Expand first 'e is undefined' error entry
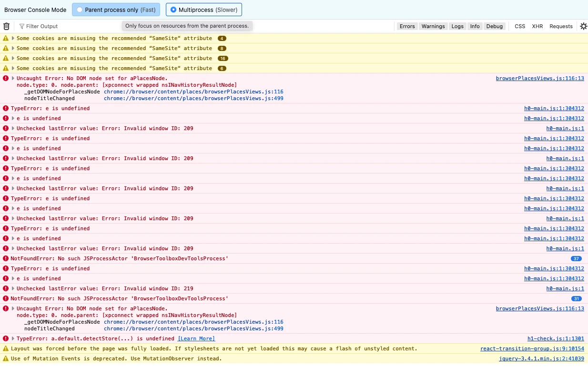 [13, 118]
